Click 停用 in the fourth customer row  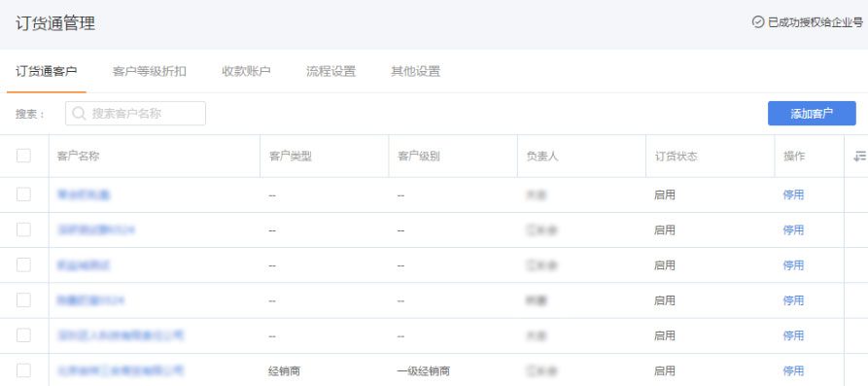tap(793, 300)
